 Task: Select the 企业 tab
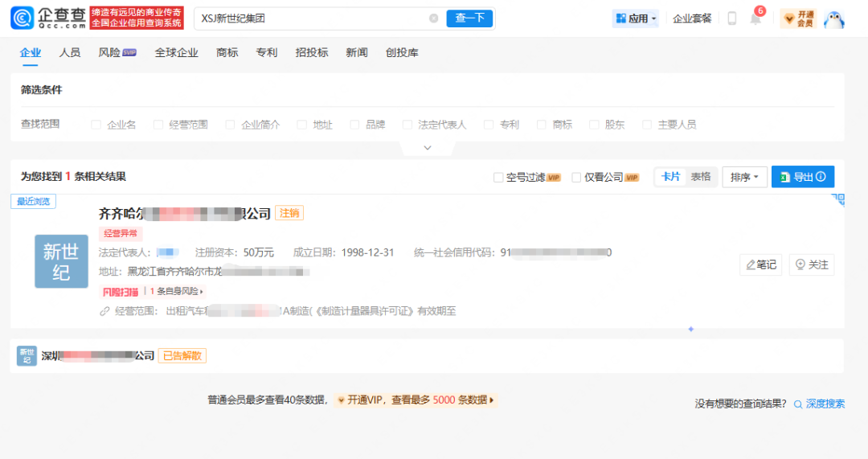(31, 52)
